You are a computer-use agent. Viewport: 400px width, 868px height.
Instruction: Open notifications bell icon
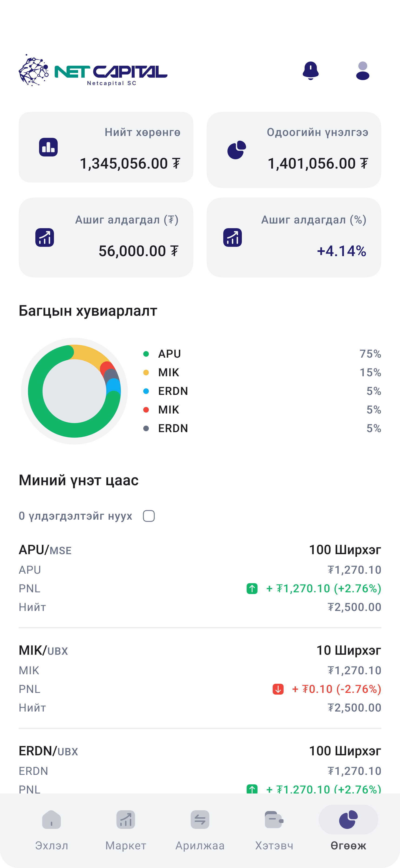coord(310,71)
